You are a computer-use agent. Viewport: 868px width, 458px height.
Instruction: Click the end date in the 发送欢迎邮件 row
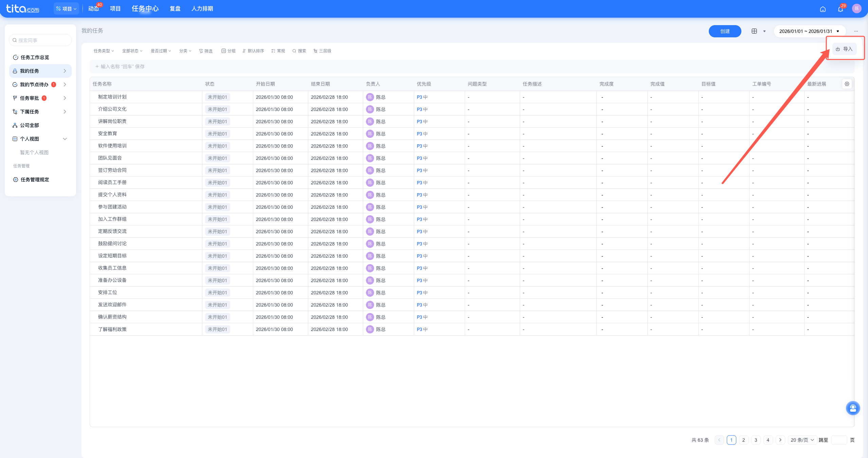pyautogui.click(x=329, y=305)
